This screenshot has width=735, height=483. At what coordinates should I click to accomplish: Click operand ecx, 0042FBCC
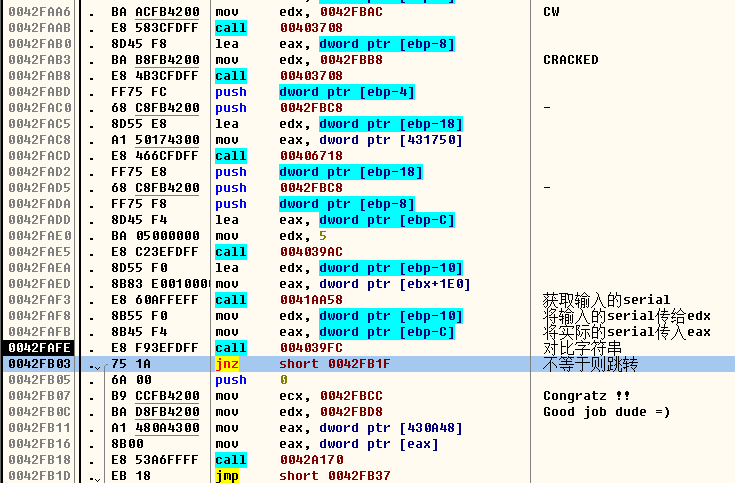(331, 396)
